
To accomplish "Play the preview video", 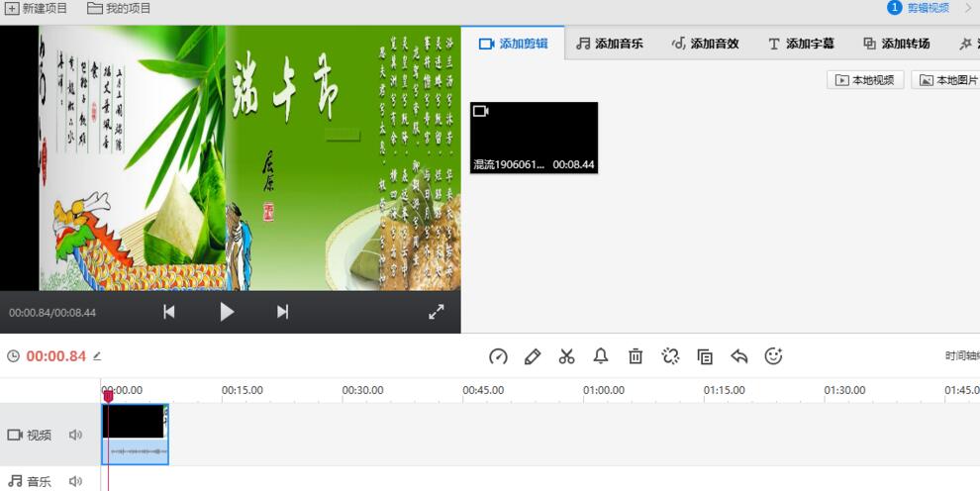I will coord(227,312).
